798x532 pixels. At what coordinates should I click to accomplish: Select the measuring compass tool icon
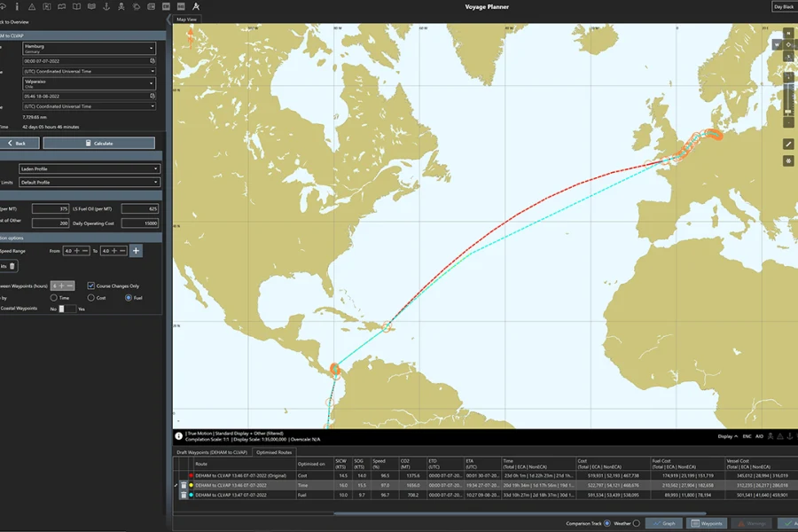(196, 7)
